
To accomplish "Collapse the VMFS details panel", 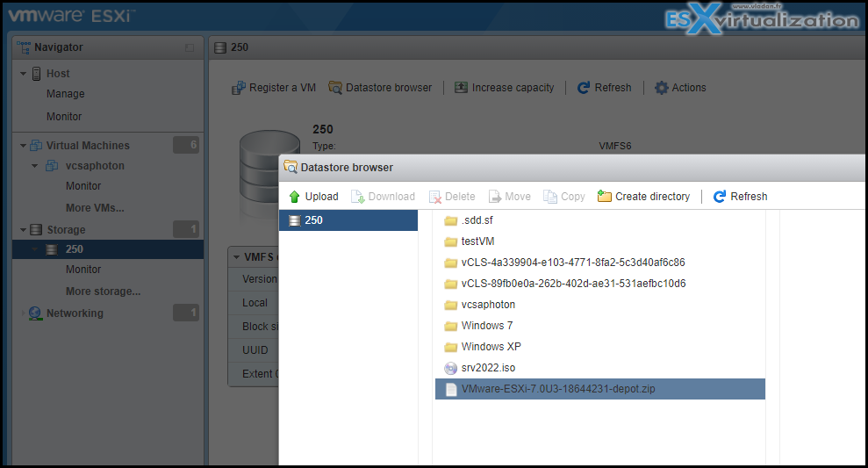I will click(x=236, y=257).
